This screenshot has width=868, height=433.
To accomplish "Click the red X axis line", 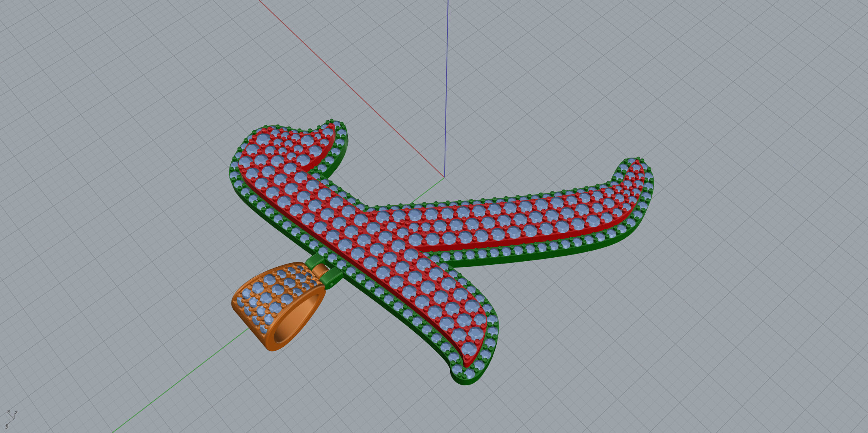I will 352,89.
